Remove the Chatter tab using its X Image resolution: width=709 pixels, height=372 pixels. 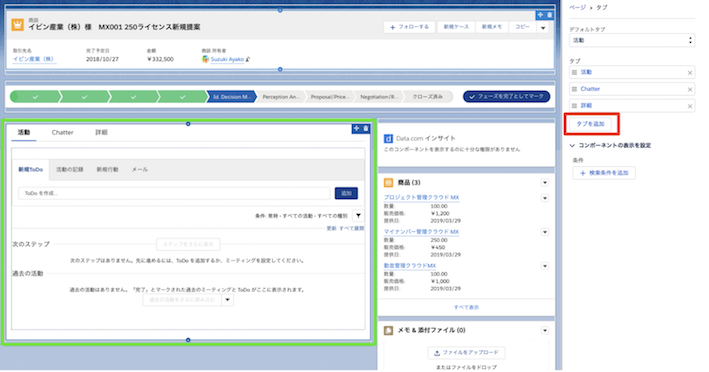click(x=690, y=89)
